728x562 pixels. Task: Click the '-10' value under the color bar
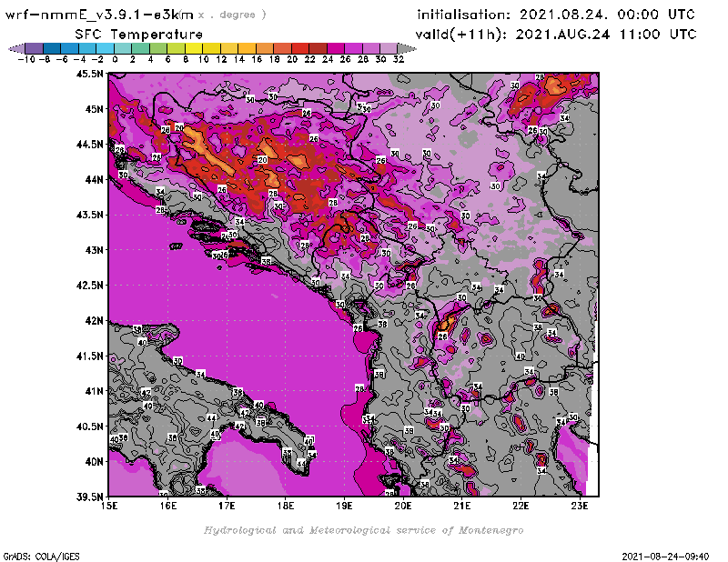point(26,59)
